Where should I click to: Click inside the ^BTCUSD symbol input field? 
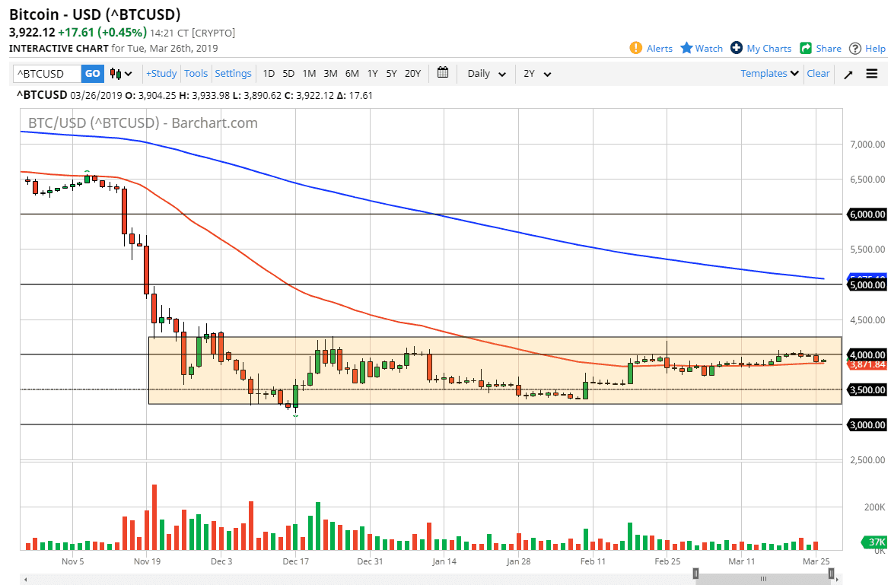point(46,73)
